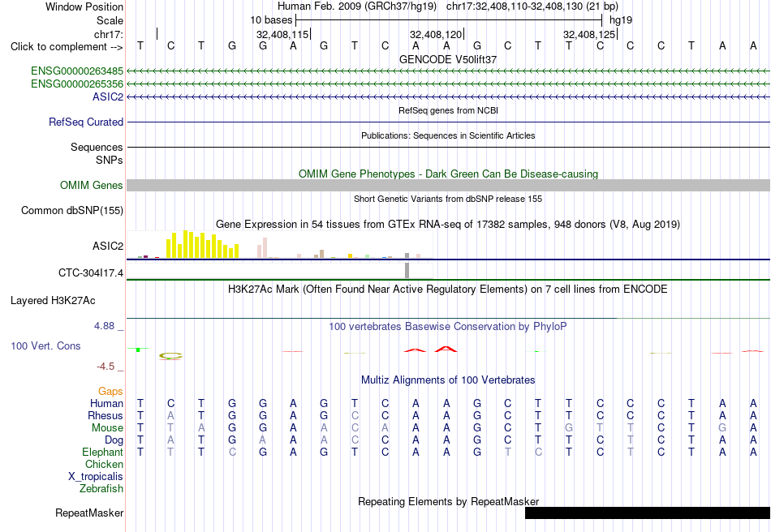Screen dimensions: 771x532
Task: Click the 'H3K27Ac Mark' ENCODE track title
Action: pos(448,289)
